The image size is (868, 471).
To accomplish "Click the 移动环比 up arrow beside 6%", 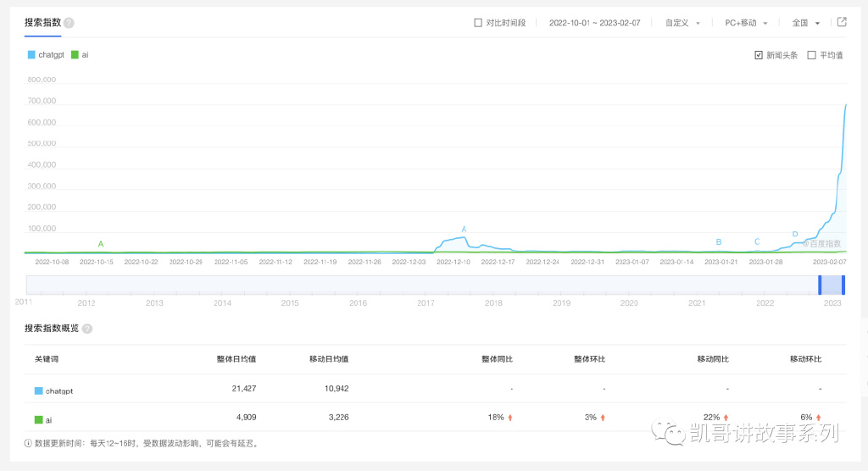I will [818, 418].
